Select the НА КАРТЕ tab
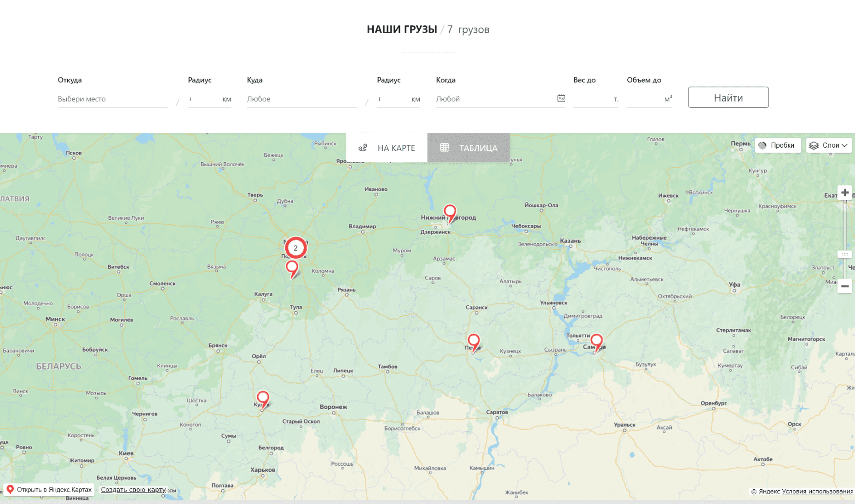This screenshot has height=504, width=855. click(387, 148)
